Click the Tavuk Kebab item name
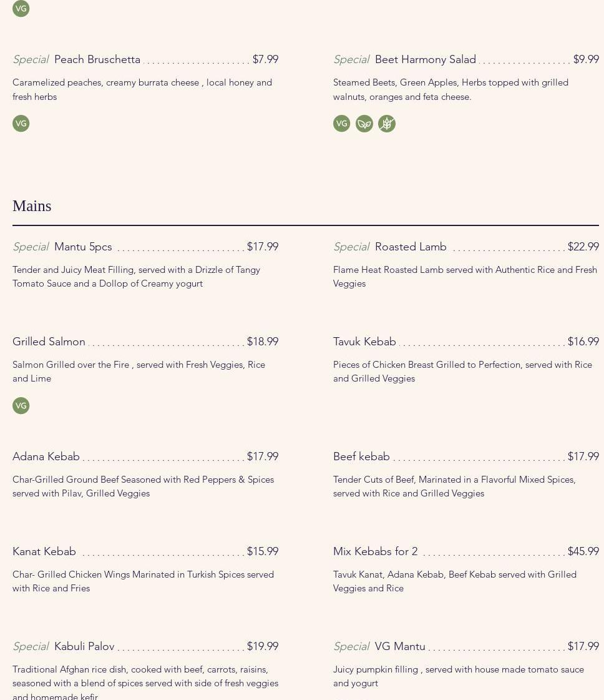 click(x=364, y=342)
